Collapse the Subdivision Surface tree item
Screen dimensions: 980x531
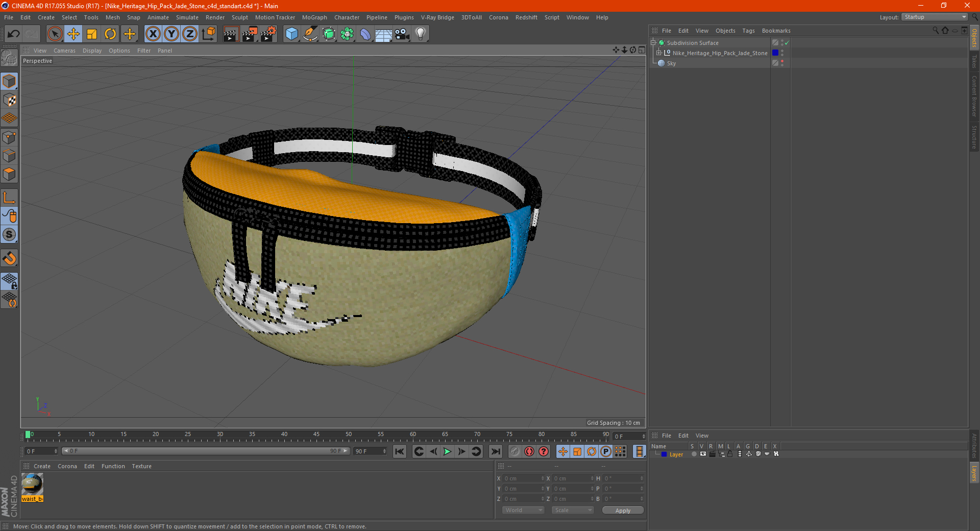click(653, 43)
